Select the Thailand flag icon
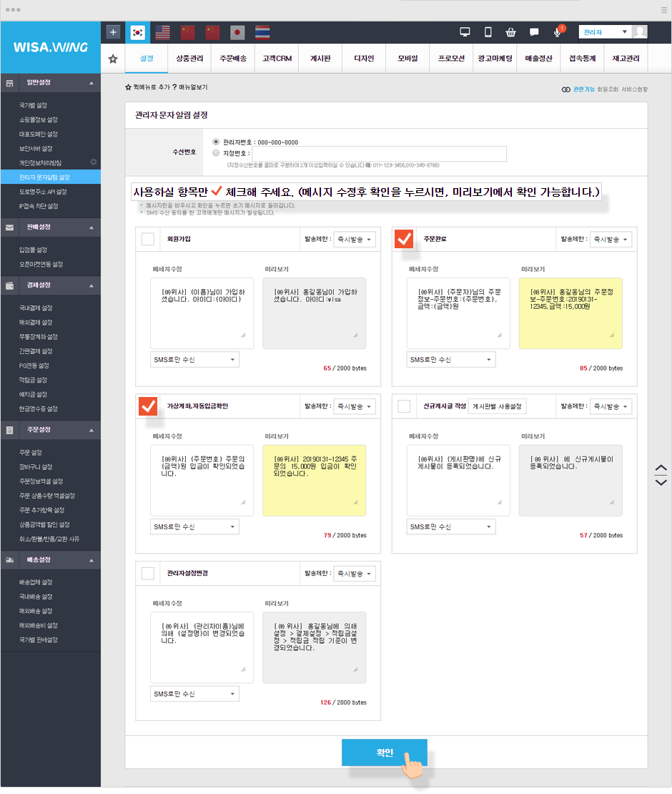The image size is (672, 794). [x=262, y=32]
